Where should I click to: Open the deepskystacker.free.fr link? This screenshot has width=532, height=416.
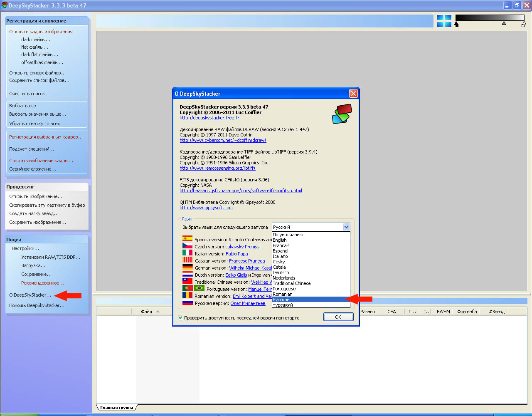tap(209, 118)
